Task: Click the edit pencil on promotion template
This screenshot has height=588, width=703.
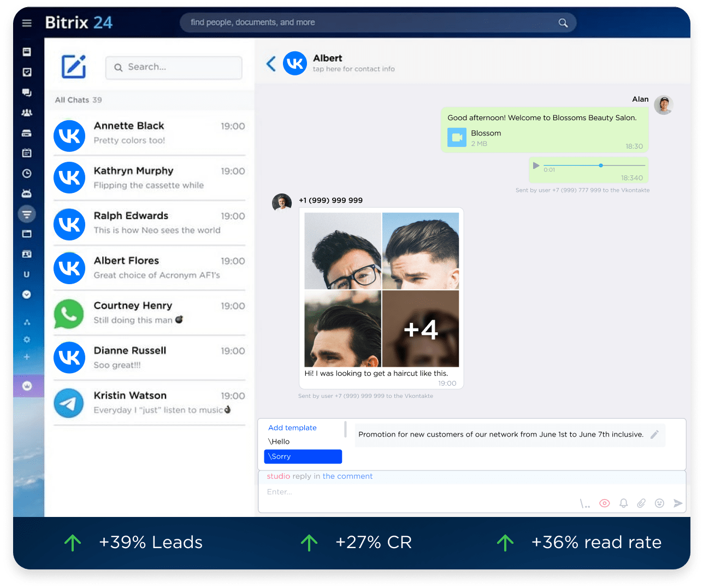Action: pos(654,434)
